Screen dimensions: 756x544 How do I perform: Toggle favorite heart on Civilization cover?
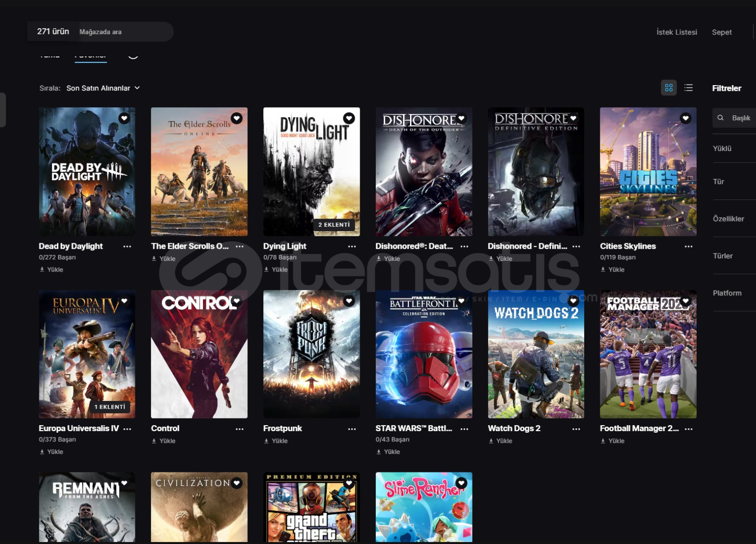237,483
